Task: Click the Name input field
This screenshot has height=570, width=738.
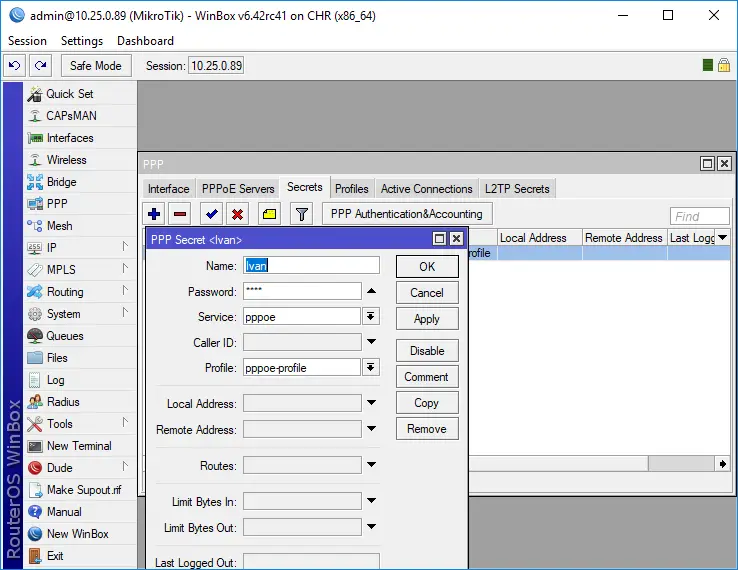Action: tap(312, 265)
